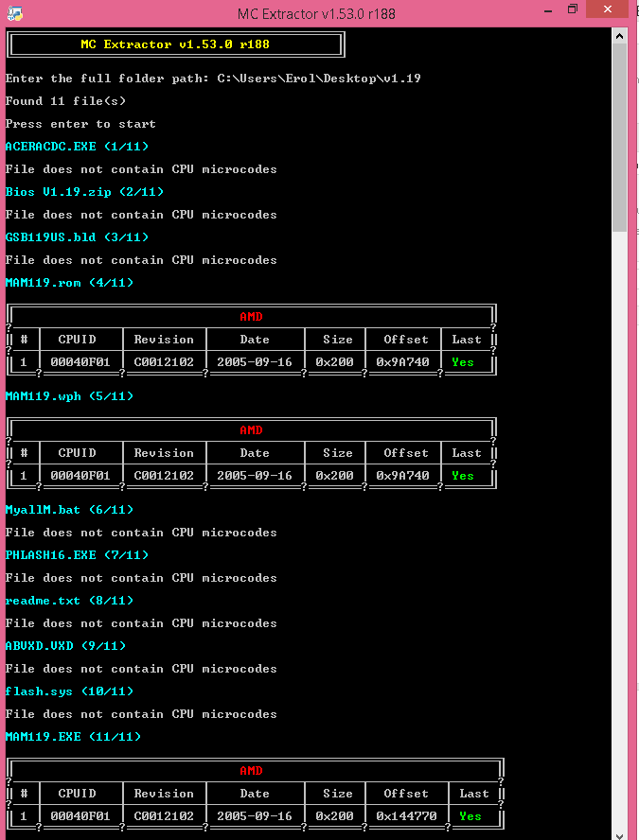This screenshot has height=840, width=639.
Task: Click AMD heading of MAM119.wph table
Action: (x=251, y=430)
